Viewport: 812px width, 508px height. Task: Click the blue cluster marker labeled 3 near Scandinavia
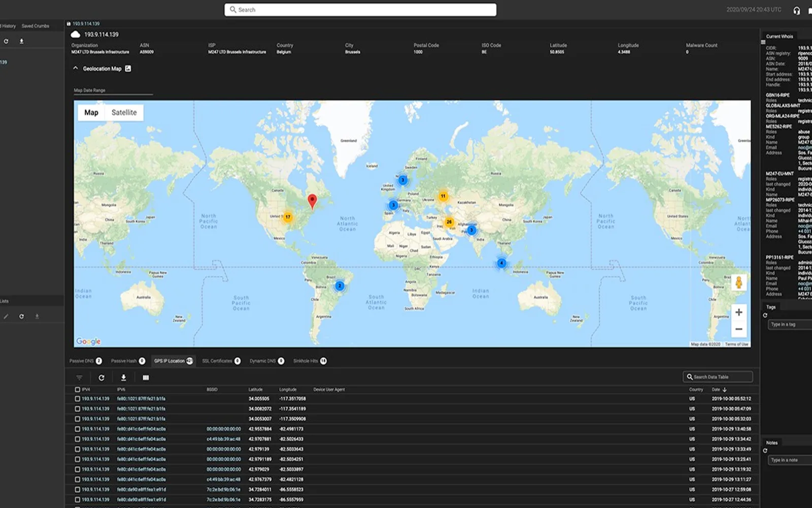point(402,180)
